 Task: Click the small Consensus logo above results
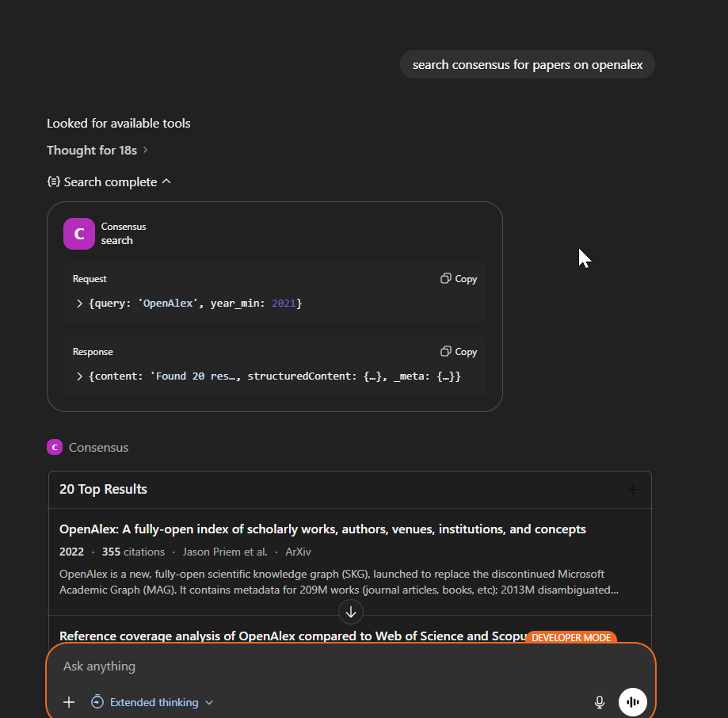[55, 447]
